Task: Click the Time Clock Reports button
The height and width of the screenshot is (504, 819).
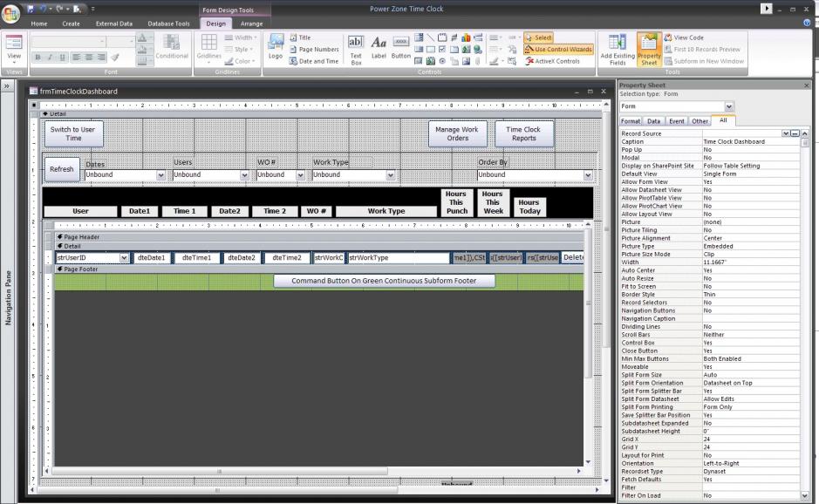Action: point(524,133)
